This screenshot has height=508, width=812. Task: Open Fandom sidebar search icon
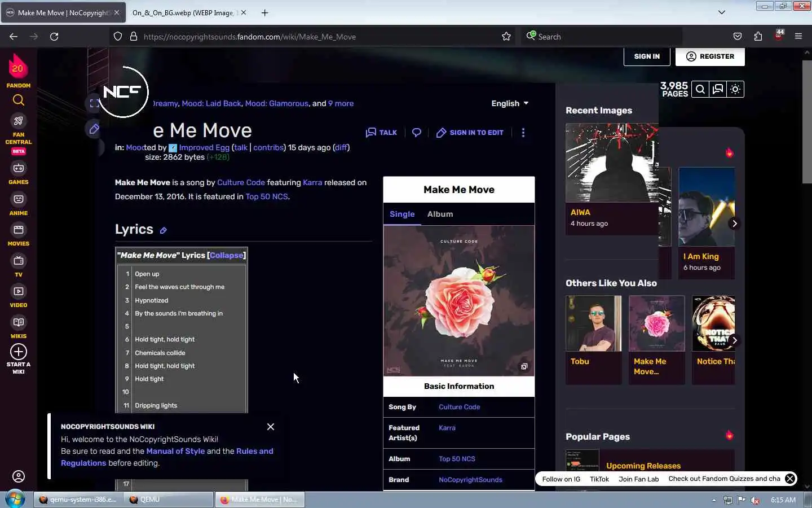point(19,100)
